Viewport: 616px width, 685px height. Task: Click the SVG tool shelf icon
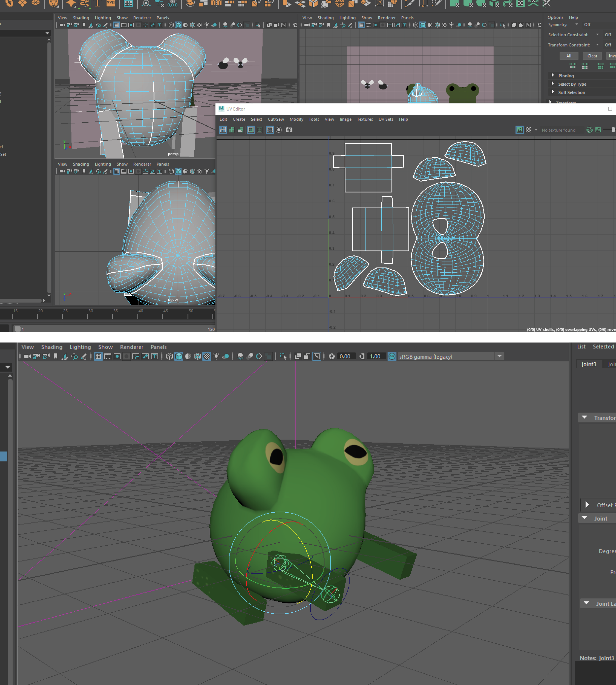[x=111, y=3]
